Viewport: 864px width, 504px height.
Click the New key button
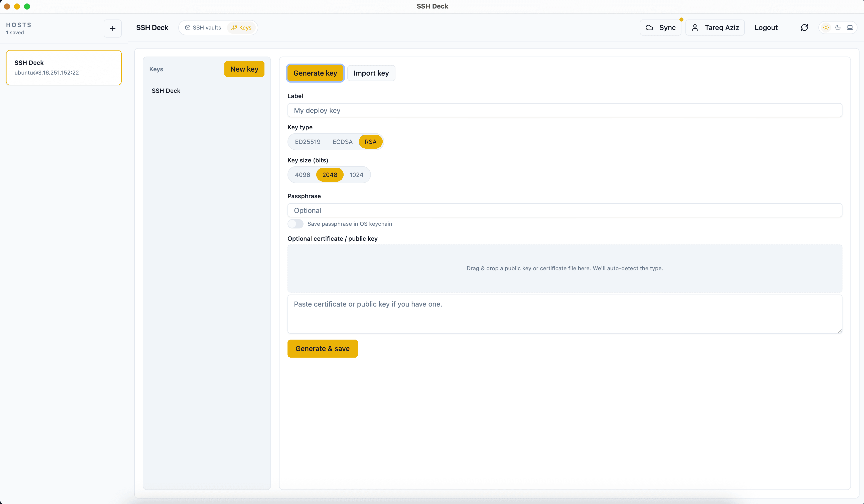point(244,69)
